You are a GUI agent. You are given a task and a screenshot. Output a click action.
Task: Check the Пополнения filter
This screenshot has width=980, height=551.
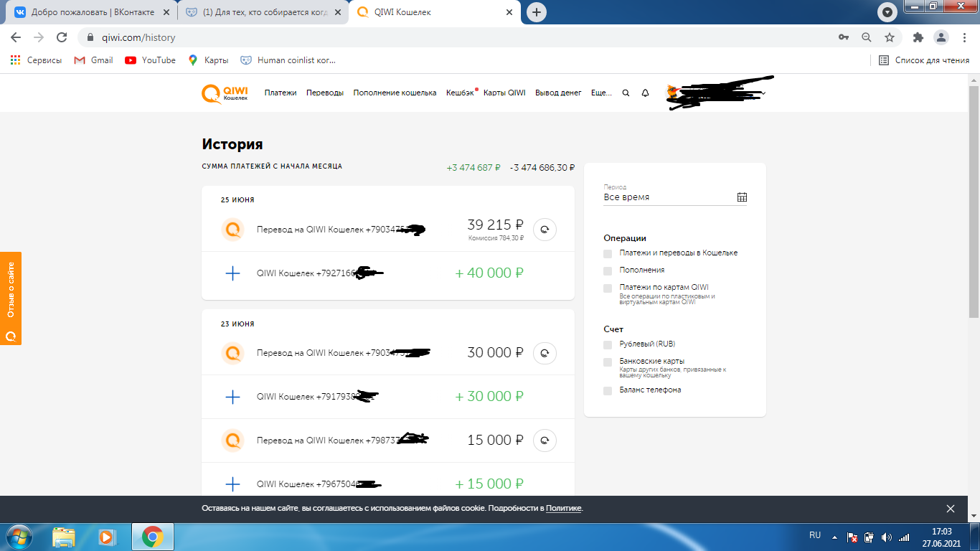(x=608, y=271)
